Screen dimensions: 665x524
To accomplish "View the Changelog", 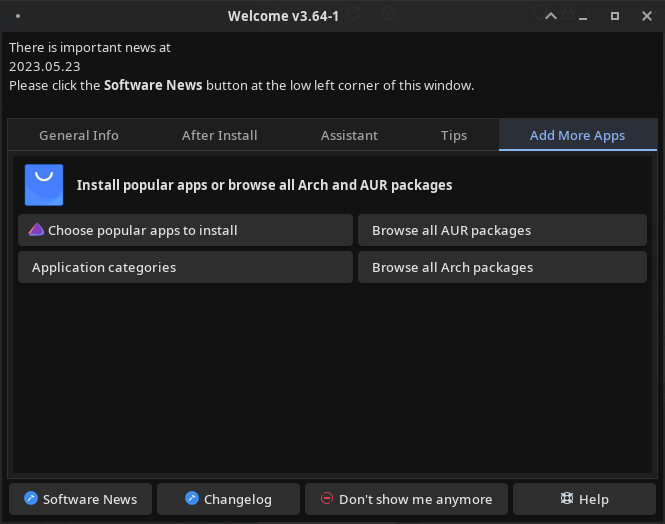I will click(x=229, y=499).
